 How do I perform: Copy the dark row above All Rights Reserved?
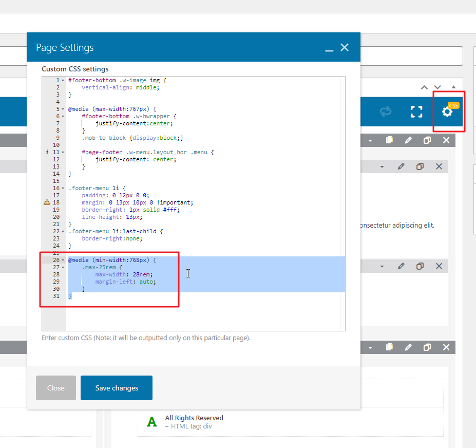tap(389, 347)
